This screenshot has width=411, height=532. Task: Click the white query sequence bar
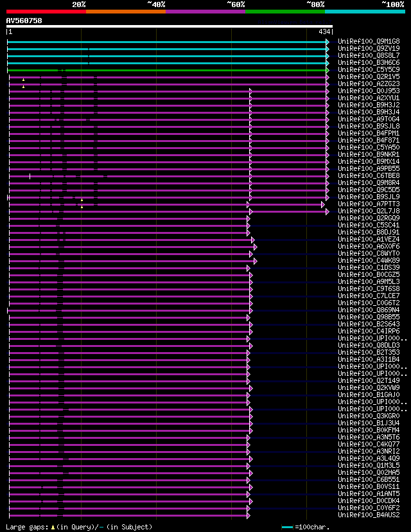pyautogui.click(x=169, y=26)
